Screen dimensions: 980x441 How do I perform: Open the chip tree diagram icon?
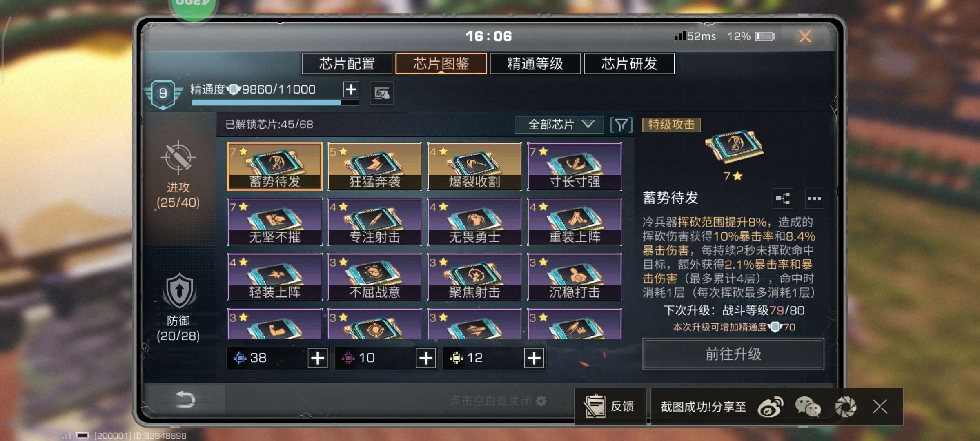pos(783,199)
